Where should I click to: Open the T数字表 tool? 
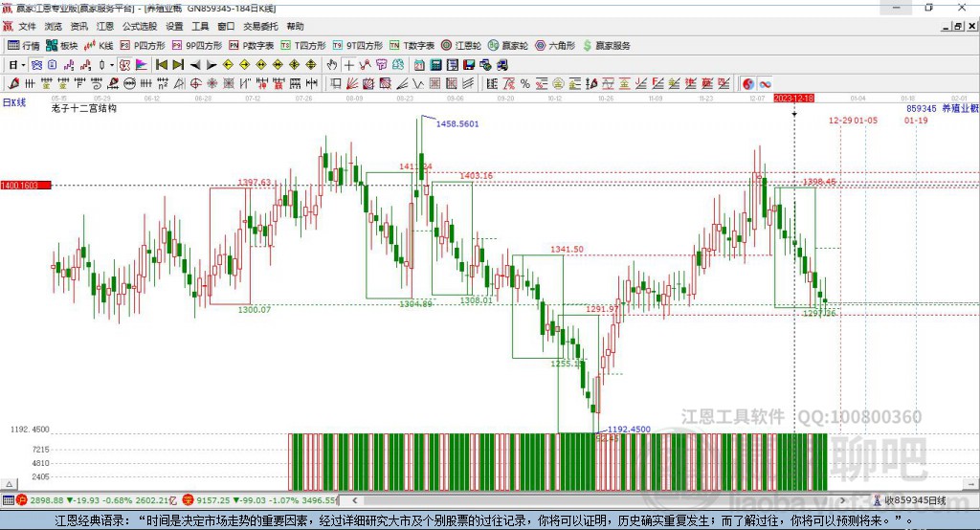[x=412, y=46]
